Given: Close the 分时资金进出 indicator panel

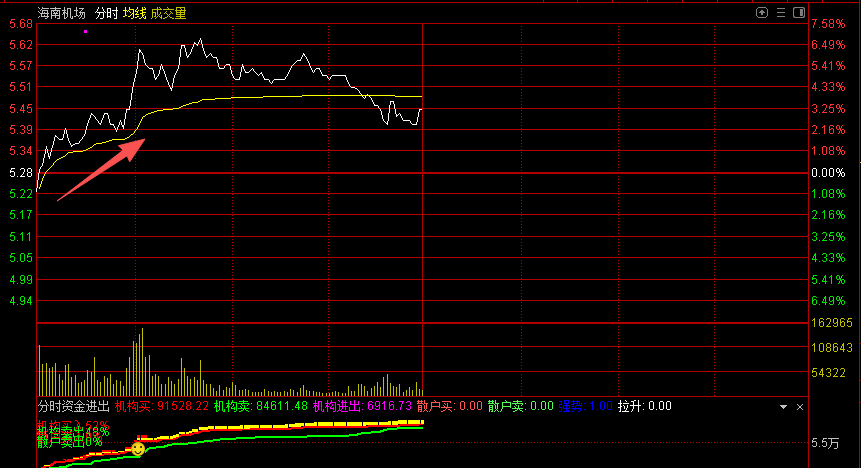Looking at the screenshot, I should [x=799, y=407].
